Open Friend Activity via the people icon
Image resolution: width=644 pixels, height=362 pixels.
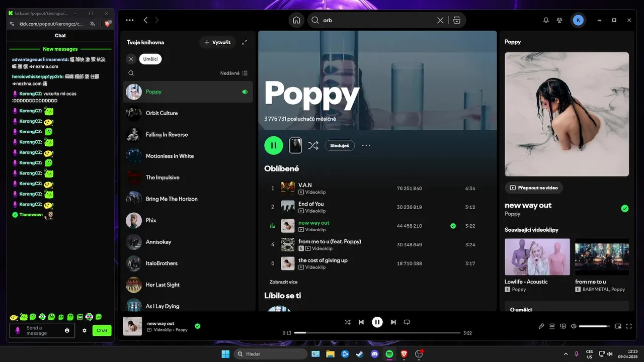(559, 20)
